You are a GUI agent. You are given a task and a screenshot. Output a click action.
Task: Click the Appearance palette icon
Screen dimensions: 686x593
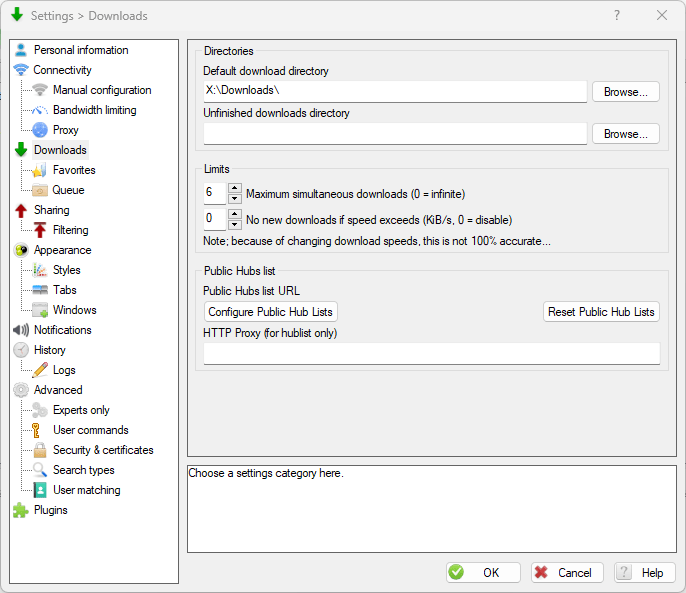pyautogui.click(x=21, y=250)
